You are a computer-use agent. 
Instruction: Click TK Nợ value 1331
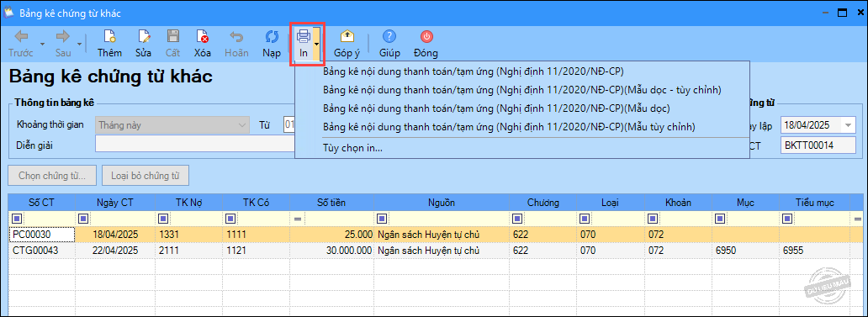point(188,235)
